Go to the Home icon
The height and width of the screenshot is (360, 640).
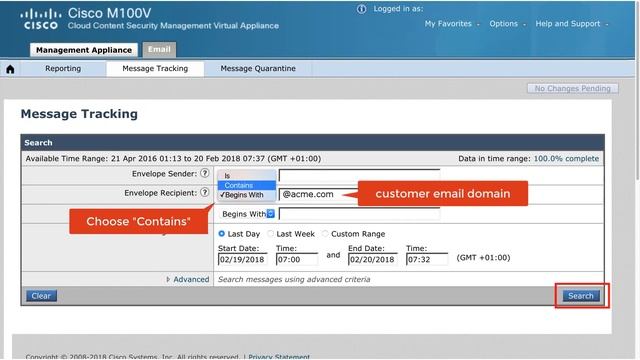pos(10,69)
